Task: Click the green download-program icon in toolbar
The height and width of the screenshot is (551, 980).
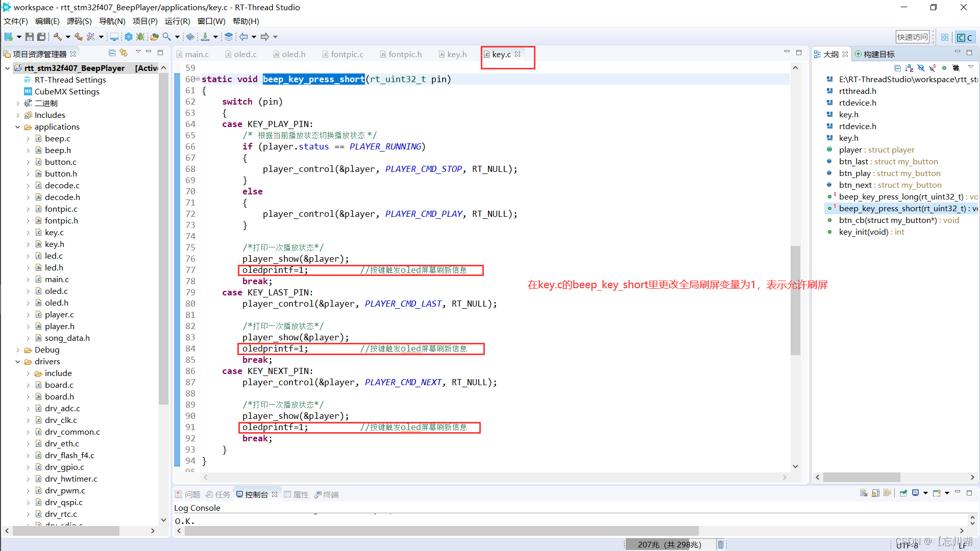Action: pyautogui.click(x=205, y=37)
